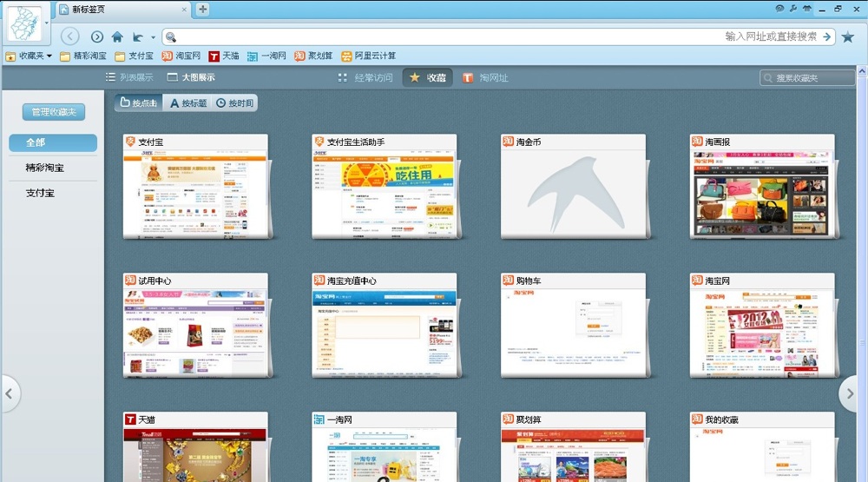Viewport: 868px width, 482px height.
Task: Open the 淘宝网 thumbnail card
Action: click(762, 325)
